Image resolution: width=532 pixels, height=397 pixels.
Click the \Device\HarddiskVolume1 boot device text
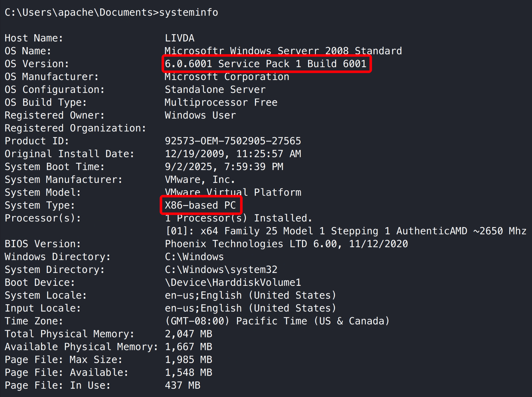point(233,283)
